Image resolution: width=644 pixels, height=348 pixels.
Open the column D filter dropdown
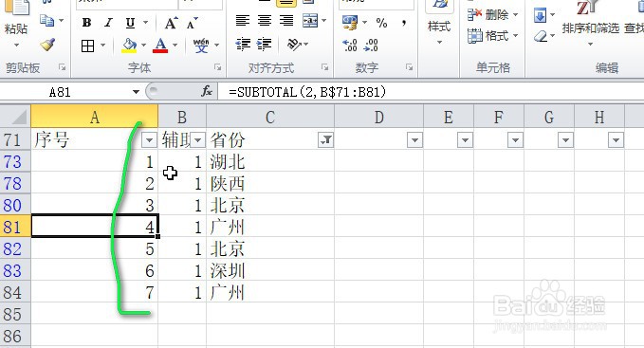pyautogui.click(x=414, y=140)
